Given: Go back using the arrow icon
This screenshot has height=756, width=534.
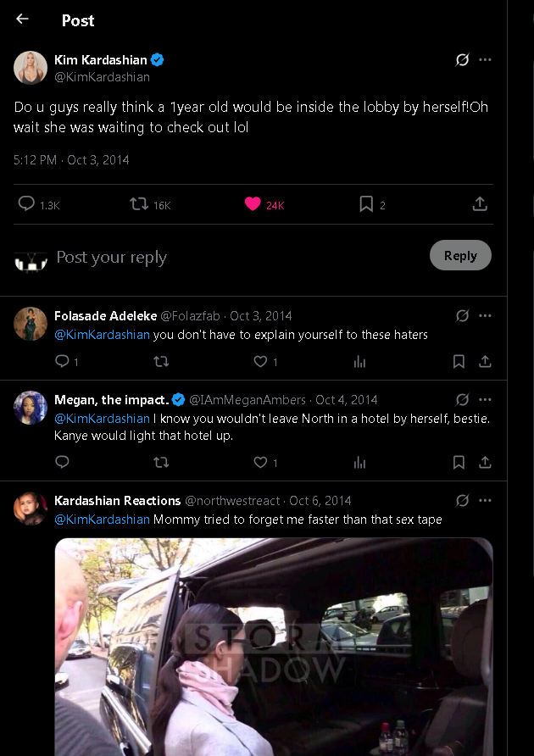Looking at the screenshot, I should pos(22,19).
